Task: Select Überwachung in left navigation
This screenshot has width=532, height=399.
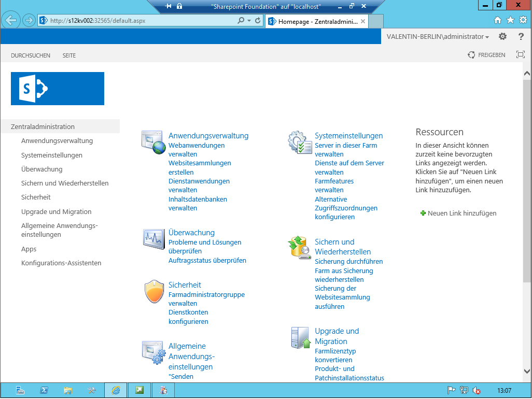Action: pyautogui.click(x=41, y=169)
